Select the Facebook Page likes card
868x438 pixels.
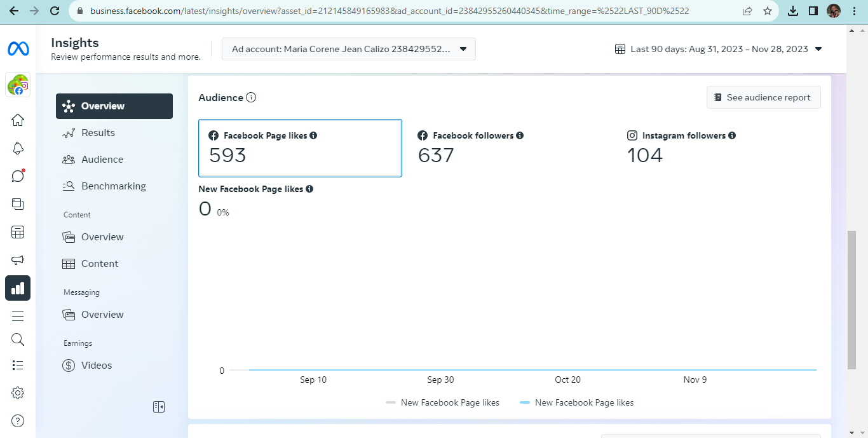tap(300, 148)
